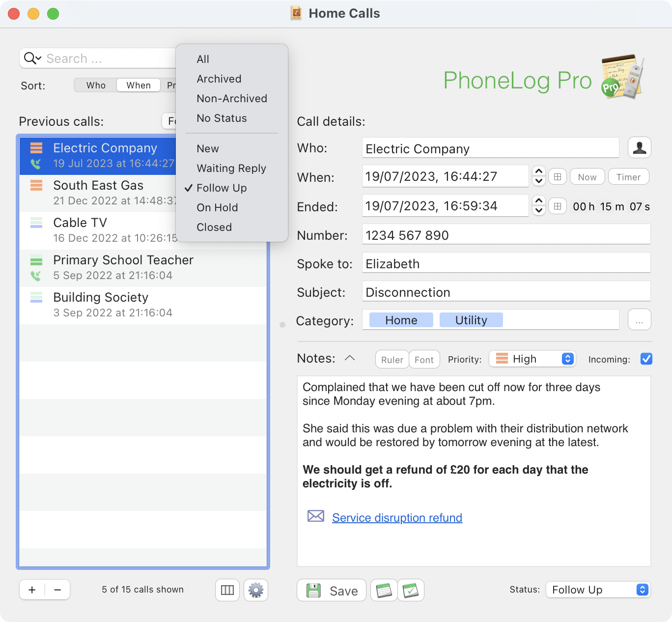Click the Home category tag
The width and height of the screenshot is (672, 622).
(x=401, y=320)
